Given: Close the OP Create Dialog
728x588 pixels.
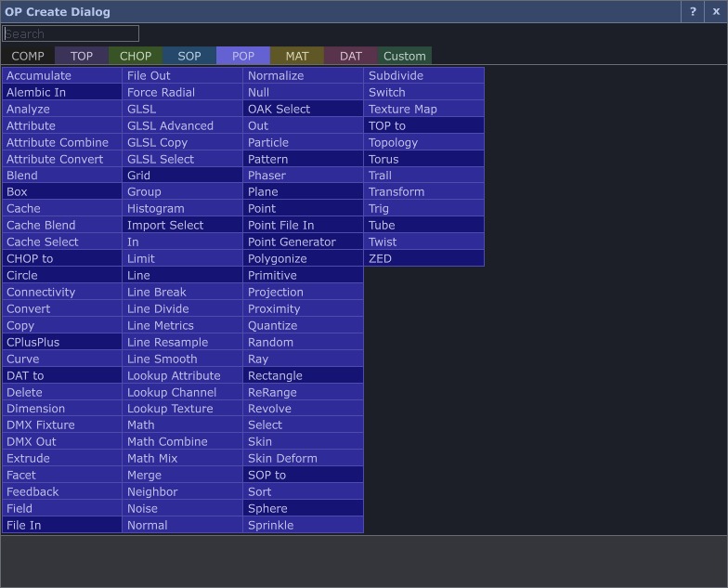Looking at the screenshot, I should 716,11.
